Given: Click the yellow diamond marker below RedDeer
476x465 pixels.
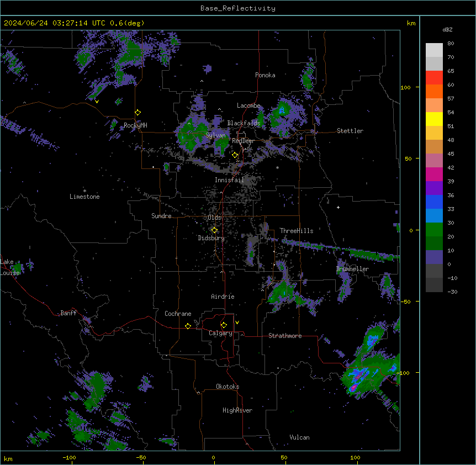Looking at the screenshot, I should 235,155.
